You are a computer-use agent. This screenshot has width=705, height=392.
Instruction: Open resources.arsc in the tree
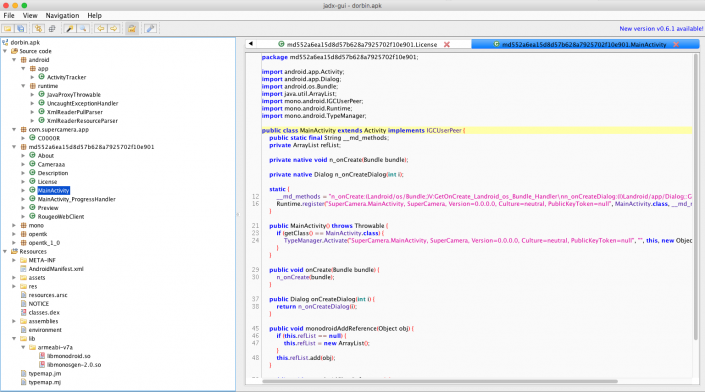coord(48,295)
